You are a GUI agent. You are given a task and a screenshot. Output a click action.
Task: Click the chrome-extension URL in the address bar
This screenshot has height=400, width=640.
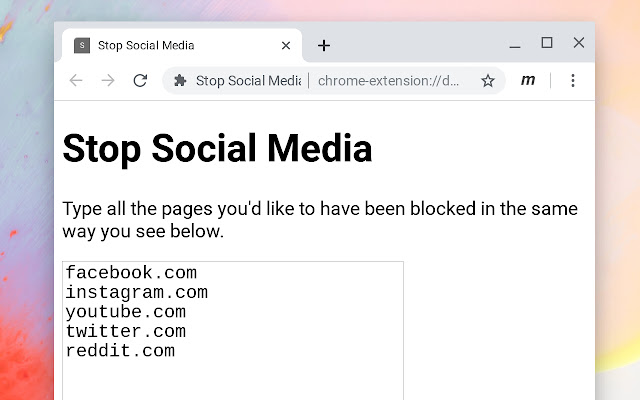tap(388, 81)
